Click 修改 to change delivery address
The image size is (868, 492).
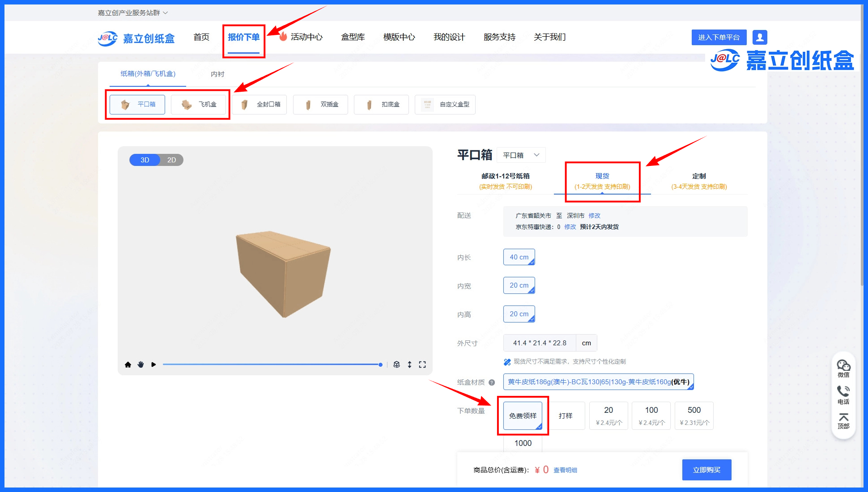tap(594, 215)
